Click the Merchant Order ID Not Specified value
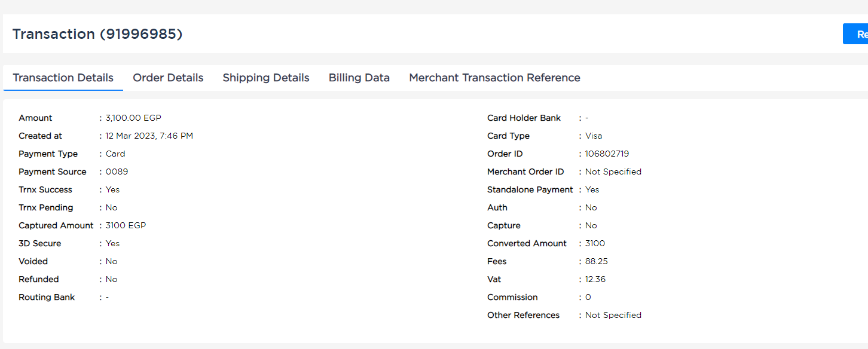This screenshot has width=868, height=349. (x=613, y=172)
